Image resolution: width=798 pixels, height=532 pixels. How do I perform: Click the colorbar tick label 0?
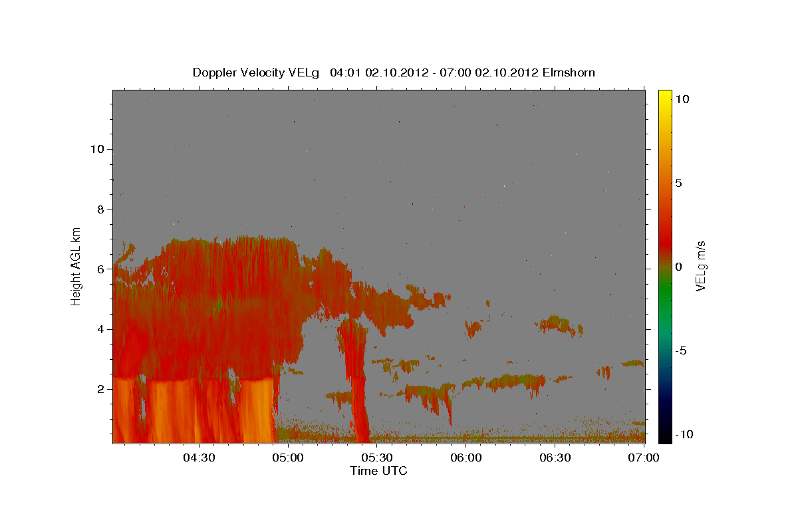[x=678, y=267]
